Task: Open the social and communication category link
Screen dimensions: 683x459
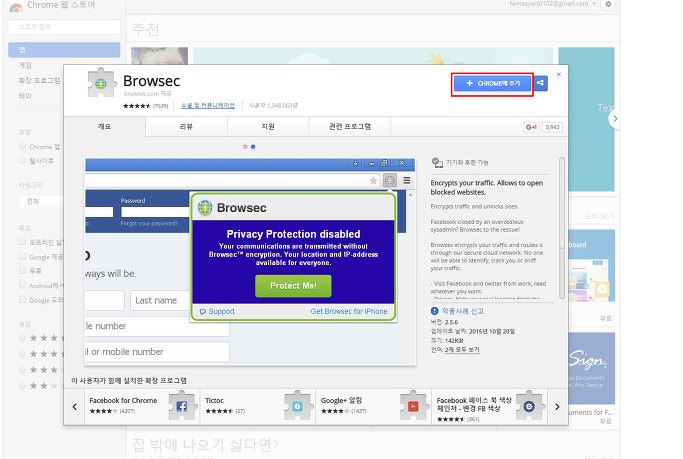Action: coord(208,105)
